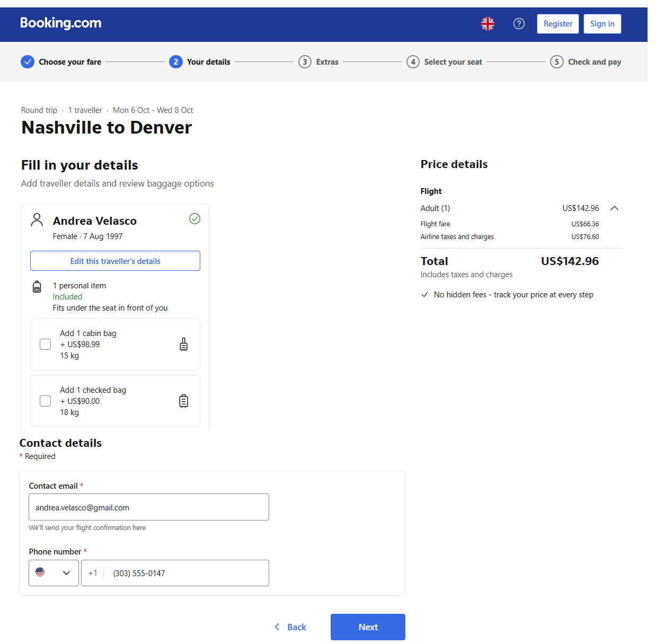Screen dimensions: 656x644
Task: Click the cabin bag suitcase icon
Action: [183, 345]
